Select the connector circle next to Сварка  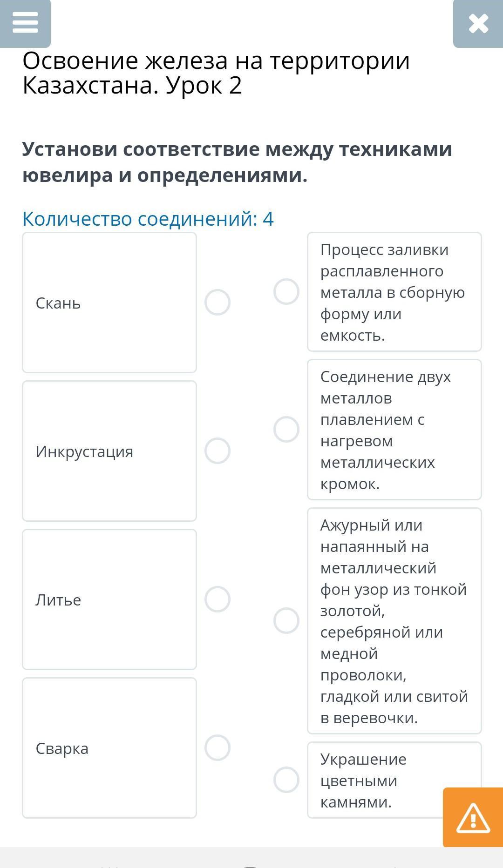click(x=218, y=748)
